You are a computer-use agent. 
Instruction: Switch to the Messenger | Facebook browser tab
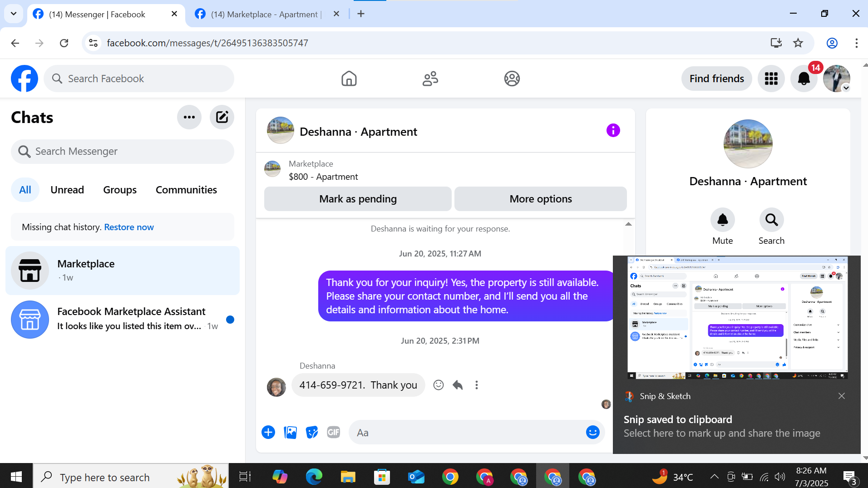pyautogui.click(x=97, y=14)
